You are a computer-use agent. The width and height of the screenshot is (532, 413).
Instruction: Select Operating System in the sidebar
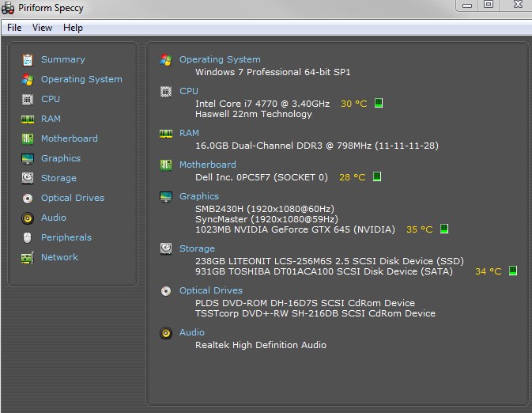[81, 79]
